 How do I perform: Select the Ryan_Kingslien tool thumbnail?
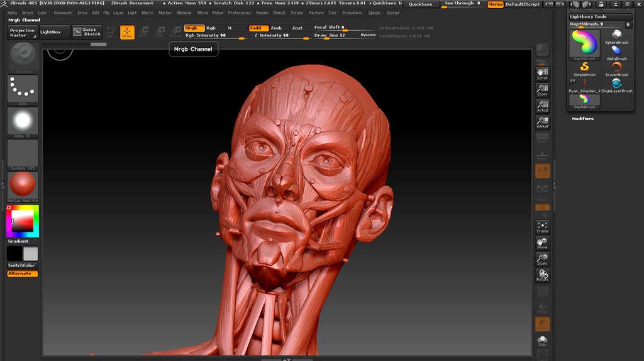584,86
